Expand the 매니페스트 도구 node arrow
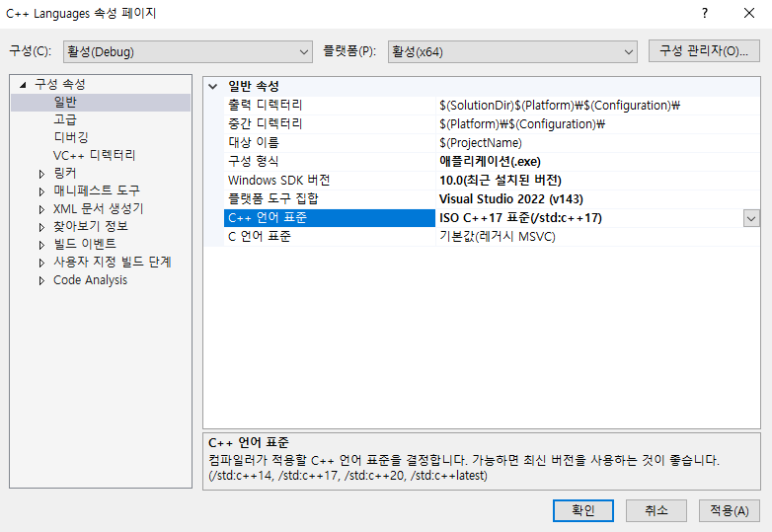This screenshot has width=772, height=532. pos(41,191)
